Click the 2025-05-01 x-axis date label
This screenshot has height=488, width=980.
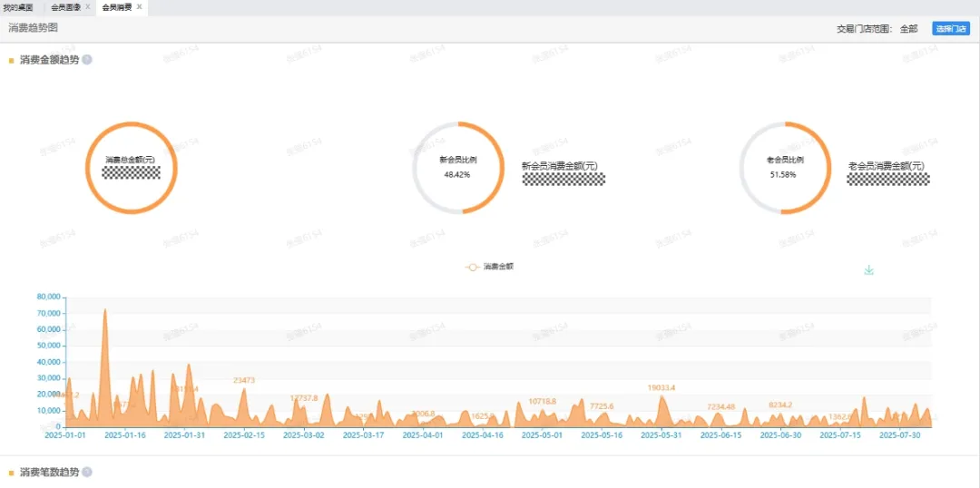click(x=545, y=435)
